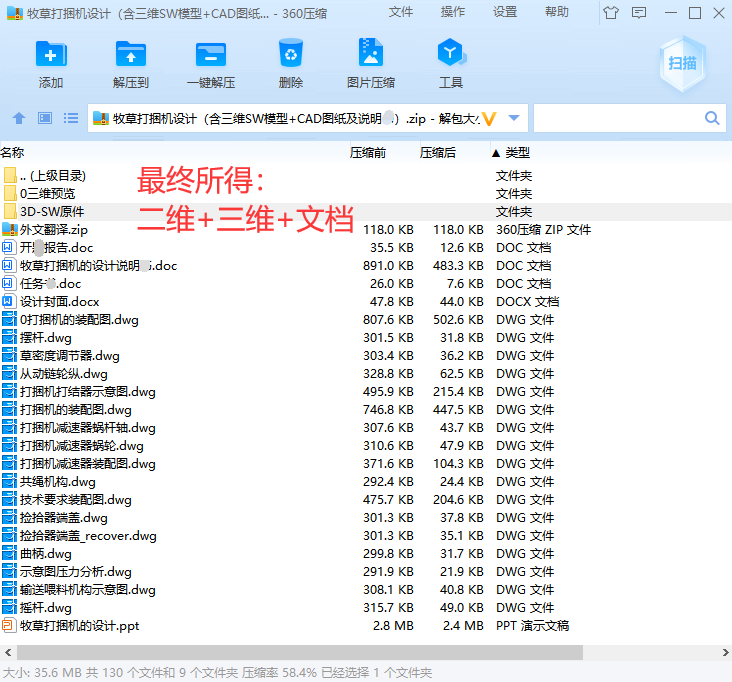Switch to list view mode
Viewport: 732px width, 682px height.
(70, 118)
